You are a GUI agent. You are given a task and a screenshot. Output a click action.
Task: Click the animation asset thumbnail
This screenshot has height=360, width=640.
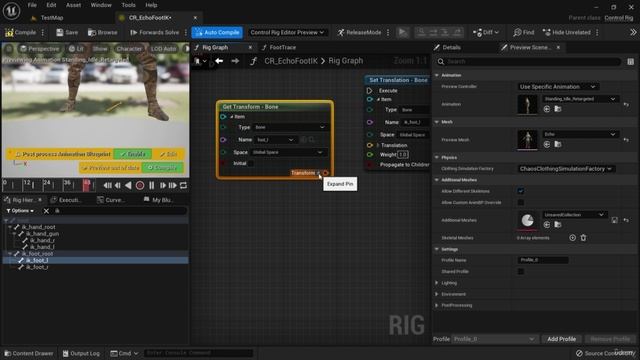click(527, 104)
